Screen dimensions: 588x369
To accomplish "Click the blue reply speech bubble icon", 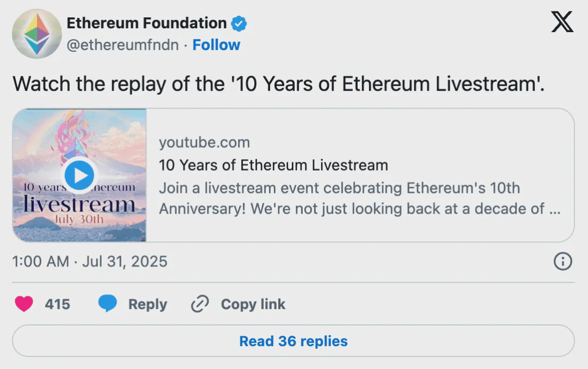I will tap(108, 304).
